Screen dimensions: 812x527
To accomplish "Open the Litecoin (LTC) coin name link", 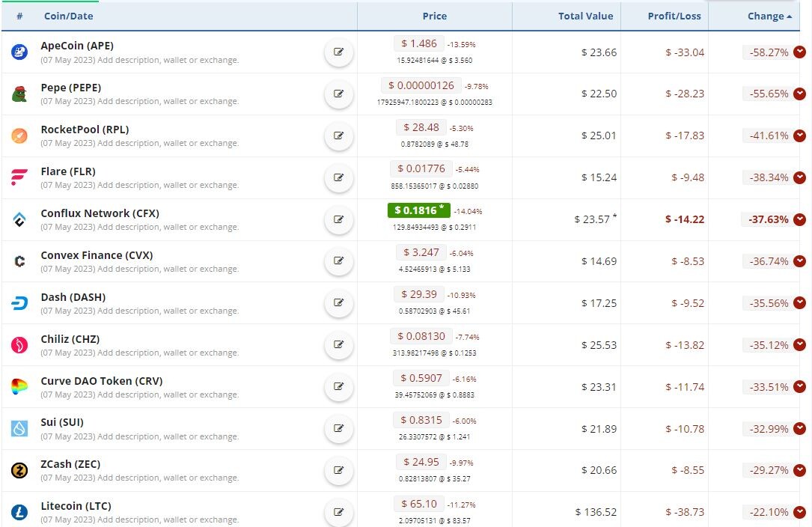I will coord(76,506).
